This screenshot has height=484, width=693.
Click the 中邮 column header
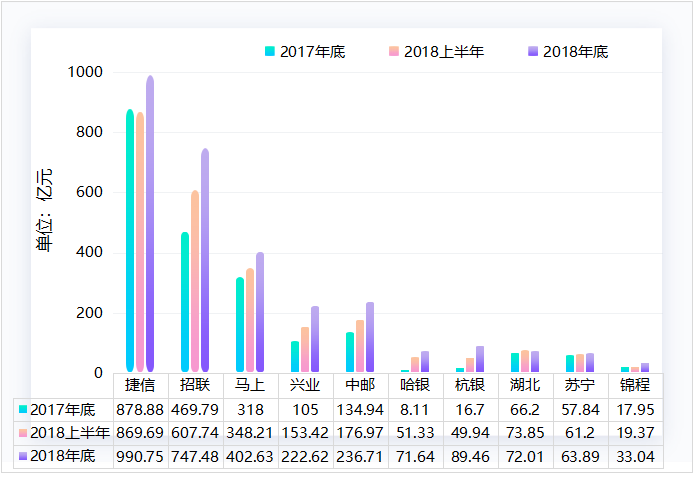coord(361,385)
